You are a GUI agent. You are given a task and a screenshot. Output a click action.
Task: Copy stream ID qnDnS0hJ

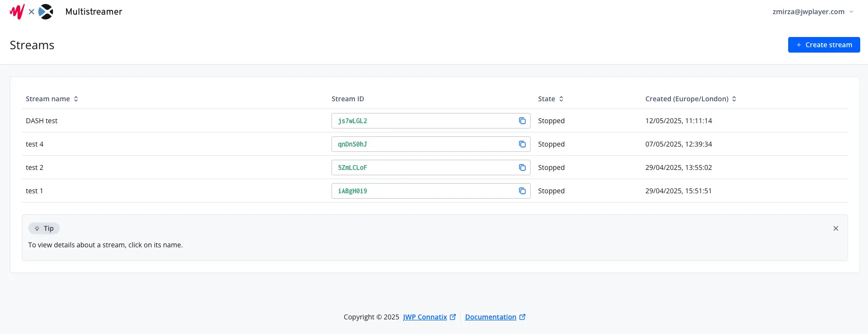click(x=522, y=144)
